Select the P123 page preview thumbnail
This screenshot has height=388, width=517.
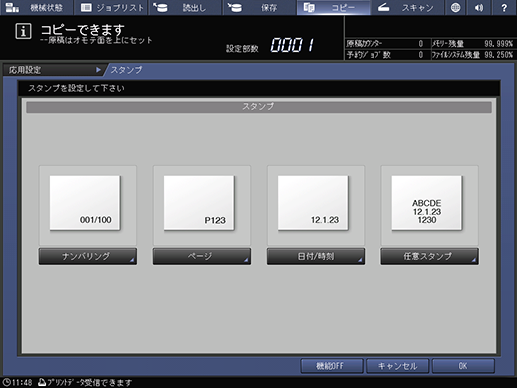point(199,203)
